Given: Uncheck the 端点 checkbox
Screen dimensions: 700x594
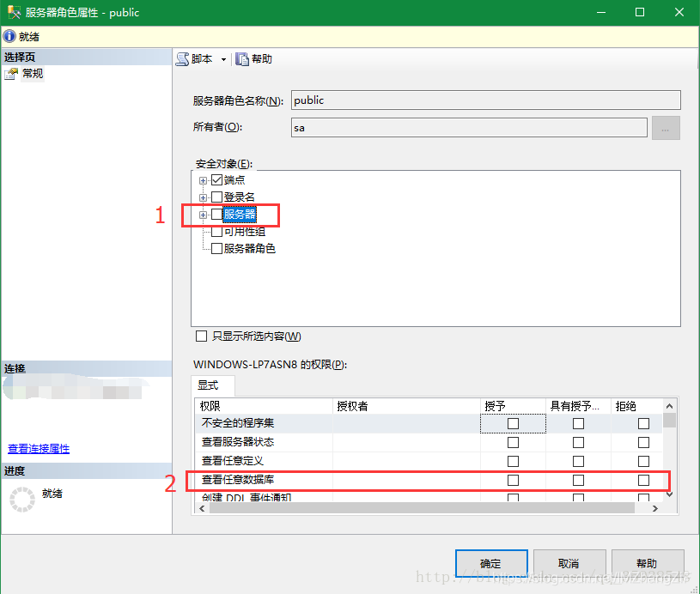Looking at the screenshot, I should pyautogui.click(x=217, y=180).
